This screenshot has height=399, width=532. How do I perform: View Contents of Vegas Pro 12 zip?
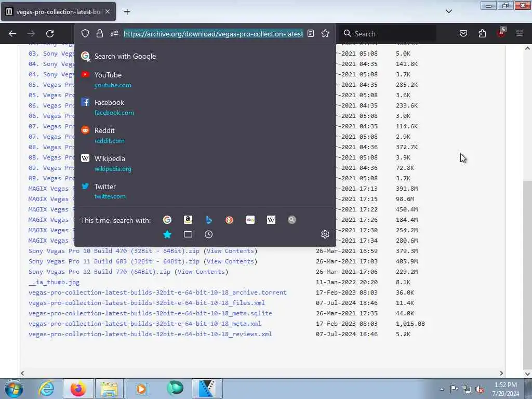click(x=201, y=272)
